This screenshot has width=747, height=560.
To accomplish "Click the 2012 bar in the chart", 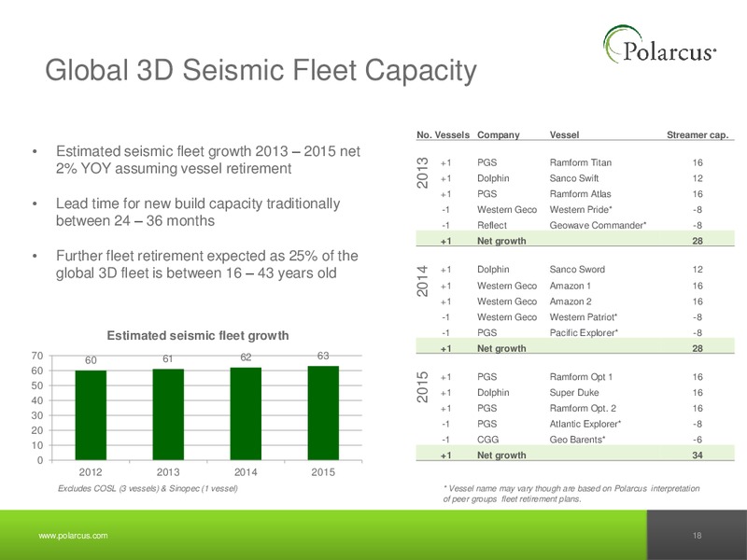I will [91, 415].
